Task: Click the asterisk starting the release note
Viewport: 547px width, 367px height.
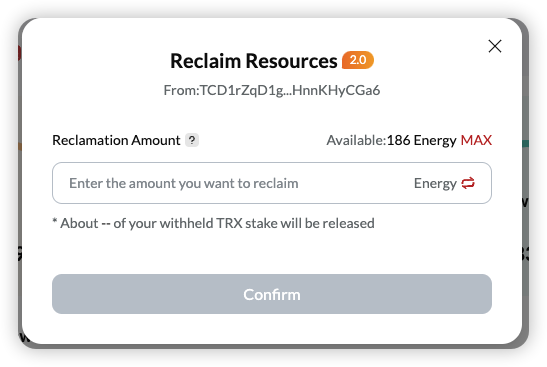Action: coord(55,221)
